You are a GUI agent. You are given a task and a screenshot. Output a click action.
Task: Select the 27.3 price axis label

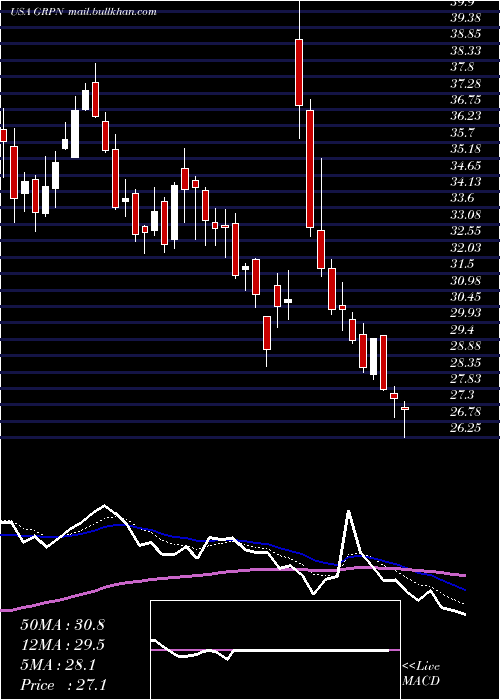point(462,395)
